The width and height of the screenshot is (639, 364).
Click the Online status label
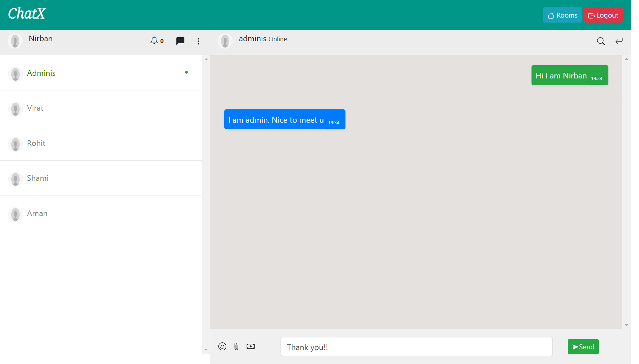point(278,39)
